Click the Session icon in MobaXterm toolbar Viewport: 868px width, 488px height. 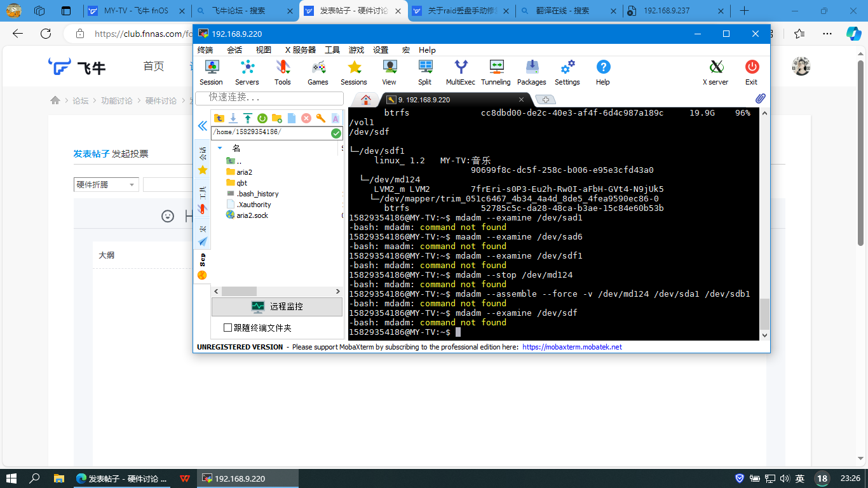pos(211,72)
